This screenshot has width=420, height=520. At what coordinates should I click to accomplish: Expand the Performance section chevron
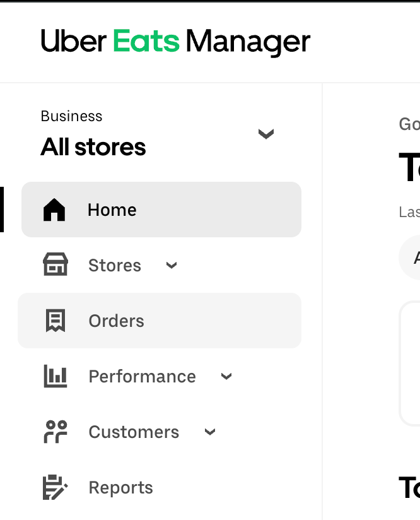click(x=226, y=376)
